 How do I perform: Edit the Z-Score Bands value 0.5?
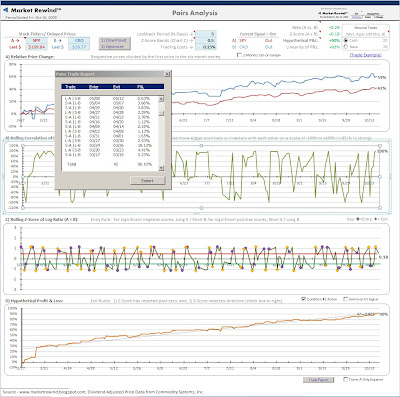pos(205,40)
